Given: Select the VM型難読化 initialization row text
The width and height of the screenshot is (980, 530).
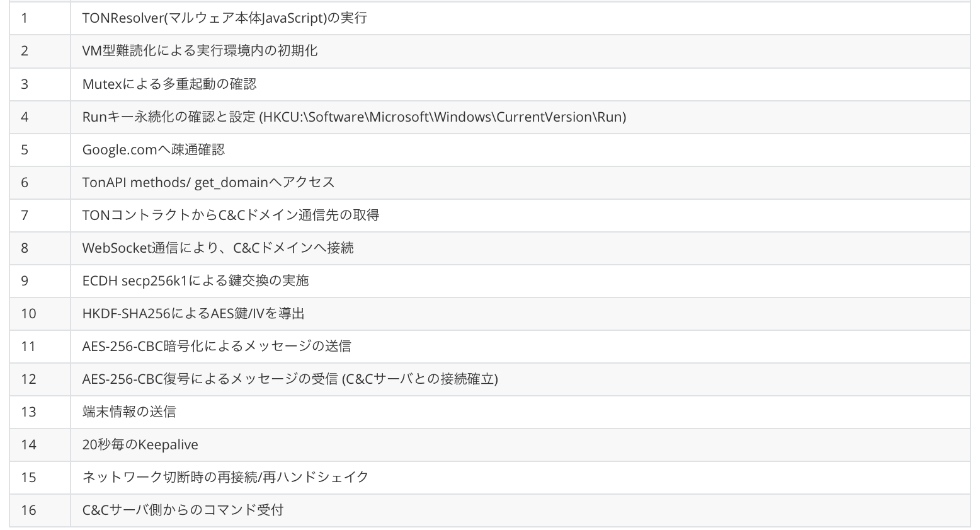Looking at the screenshot, I should (200, 51).
